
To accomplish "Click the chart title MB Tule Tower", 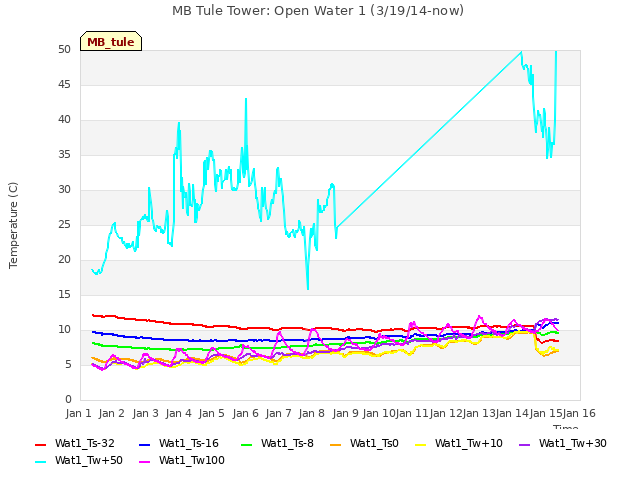I will 318,11.
